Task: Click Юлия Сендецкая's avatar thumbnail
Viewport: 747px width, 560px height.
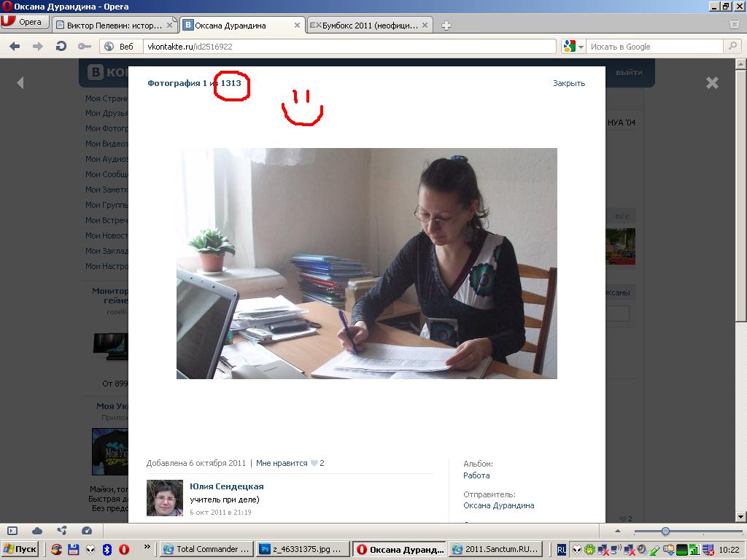Action: pyautogui.click(x=165, y=497)
